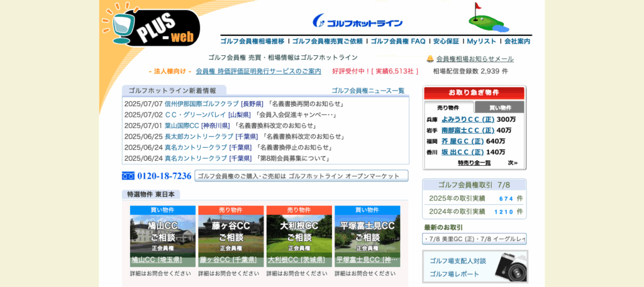Image resolution: width=644 pixels, height=287 pixels.
Task: Click the 最新のお取引 ticker box
Action: [x=474, y=239]
